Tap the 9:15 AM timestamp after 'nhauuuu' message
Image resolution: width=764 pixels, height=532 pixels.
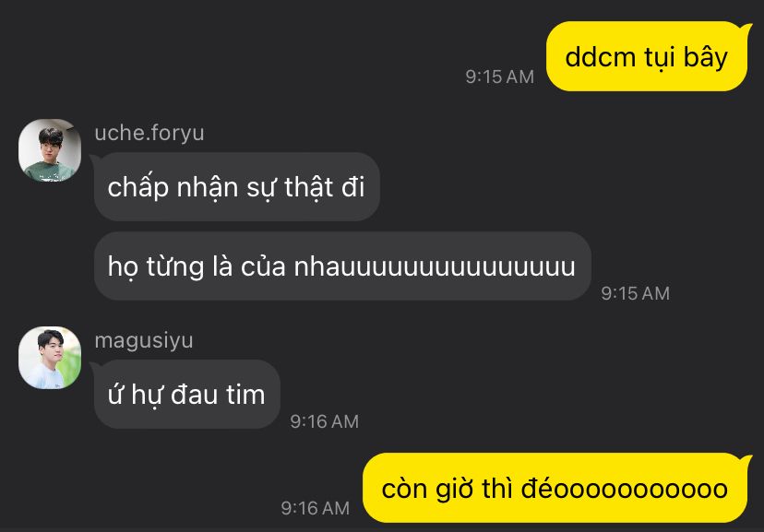636,293
